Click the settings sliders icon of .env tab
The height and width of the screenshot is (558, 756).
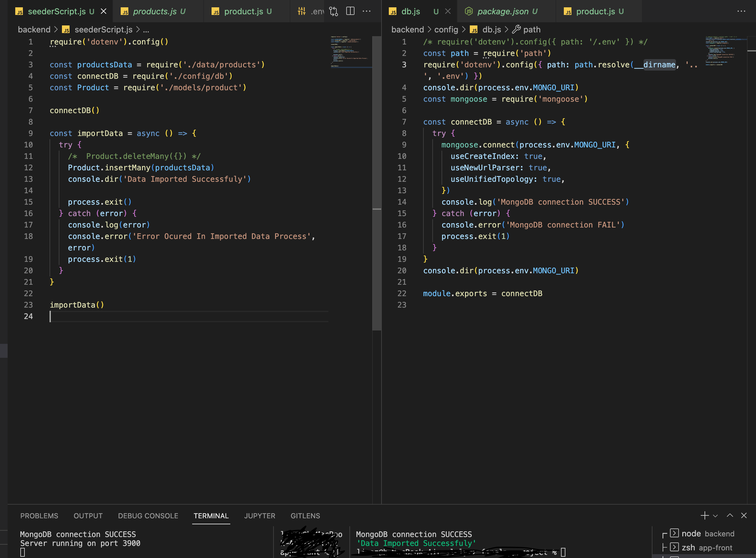click(301, 11)
